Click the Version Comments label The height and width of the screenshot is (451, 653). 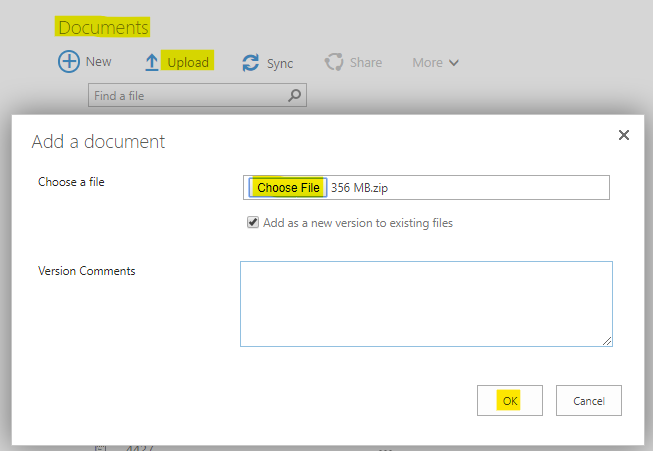[87, 271]
